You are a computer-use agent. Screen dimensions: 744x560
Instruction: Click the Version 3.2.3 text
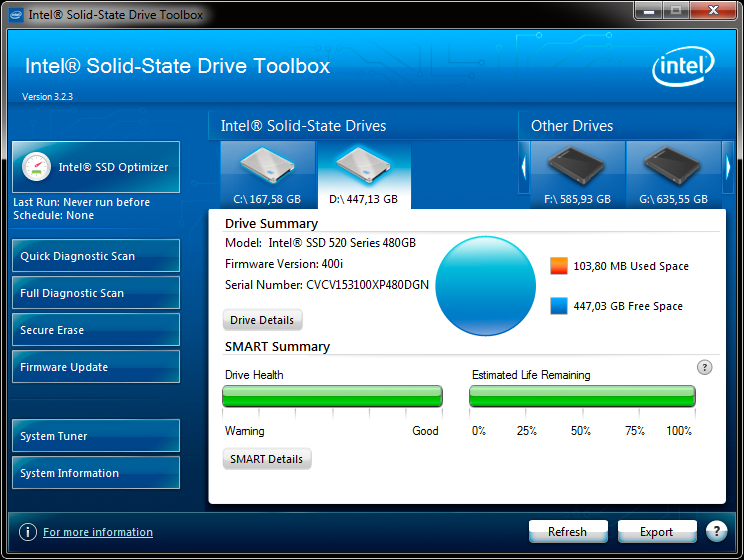[x=47, y=97]
